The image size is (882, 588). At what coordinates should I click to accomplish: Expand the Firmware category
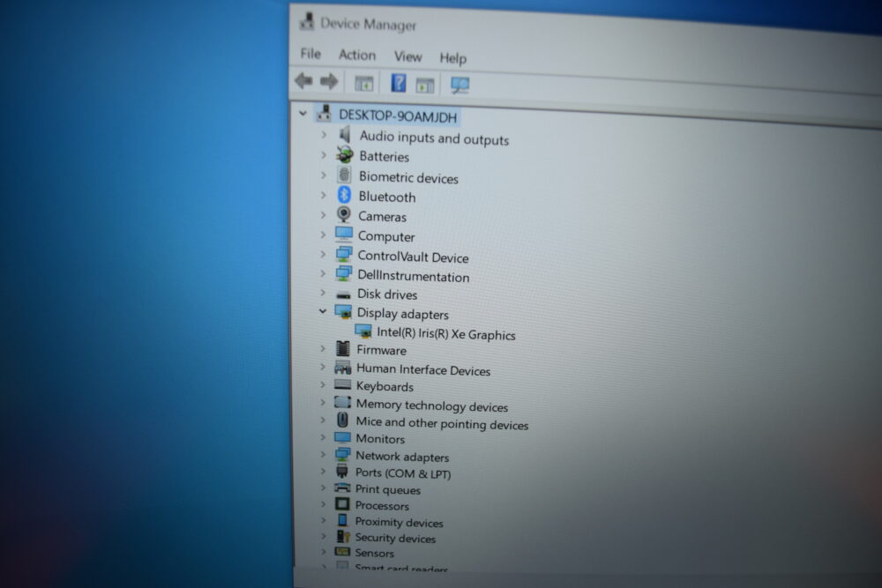click(x=323, y=348)
